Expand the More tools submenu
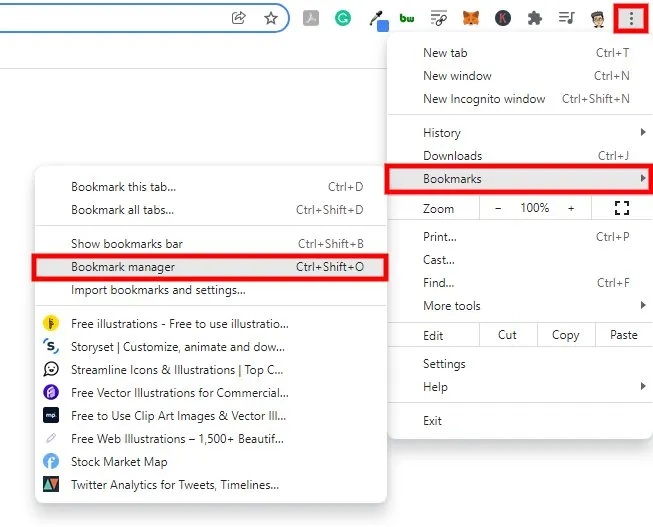 (x=520, y=306)
